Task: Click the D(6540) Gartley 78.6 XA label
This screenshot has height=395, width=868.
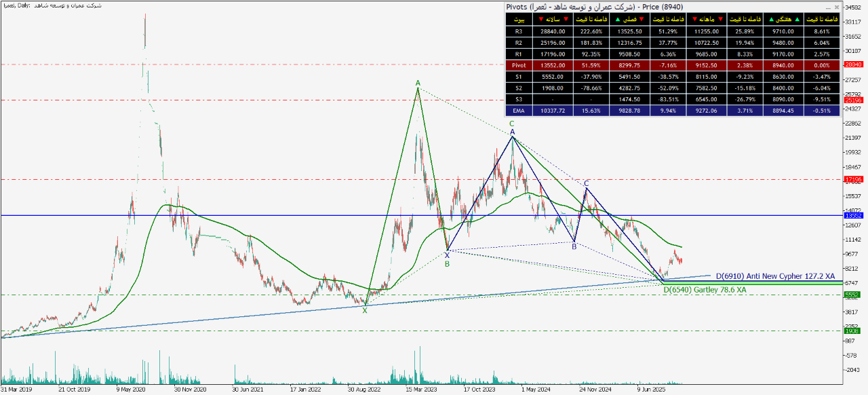Action: (704, 290)
